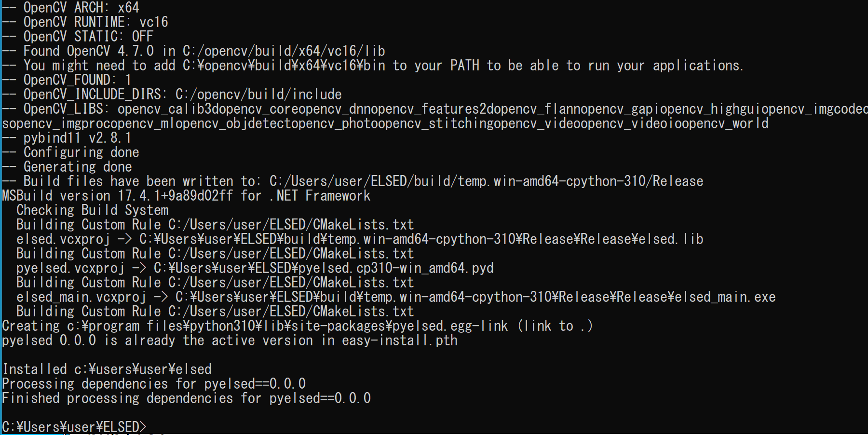Click the 'Checking Build System' line
Image resolution: width=868 pixels, height=435 pixels.
coord(92,210)
